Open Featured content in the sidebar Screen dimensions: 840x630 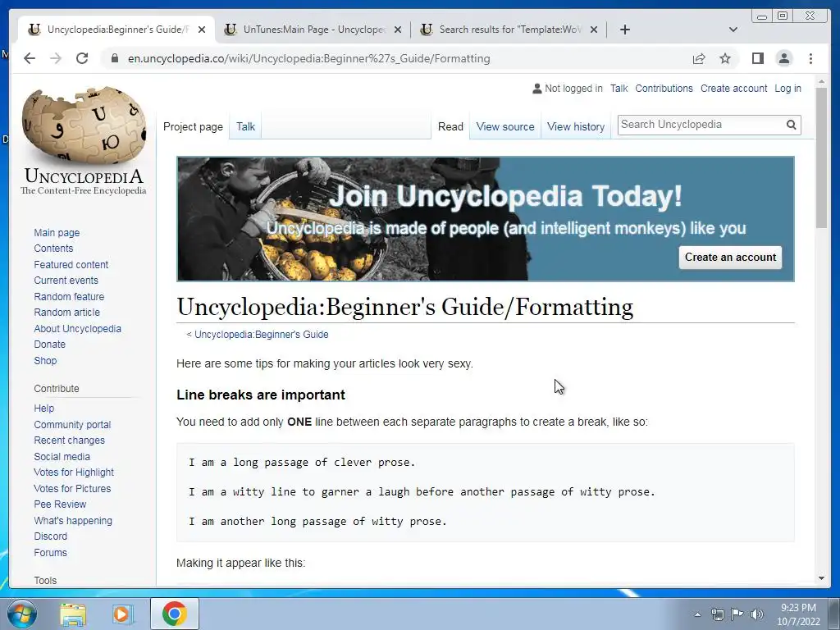click(x=71, y=265)
